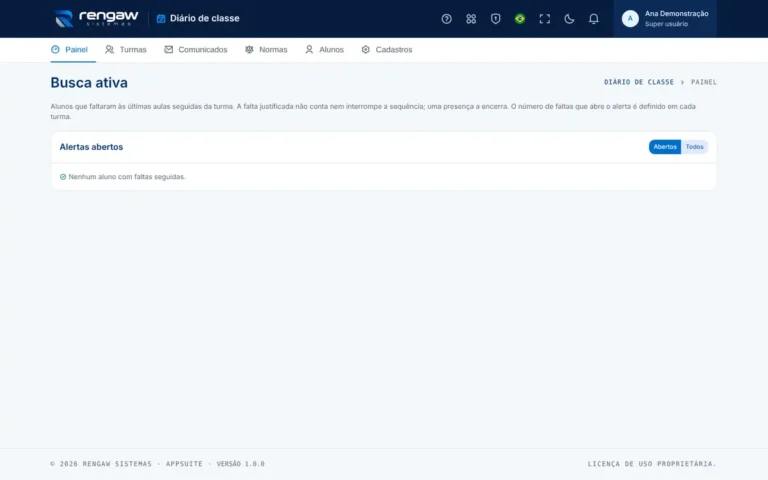This screenshot has width=768, height=480.
Task: Click the shield security icon
Action: (495, 19)
